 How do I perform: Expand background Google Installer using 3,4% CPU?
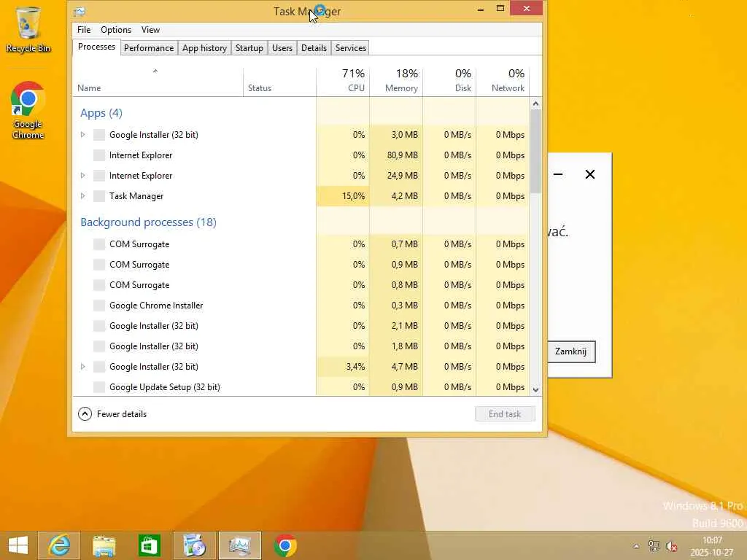click(x=83, y=367)
